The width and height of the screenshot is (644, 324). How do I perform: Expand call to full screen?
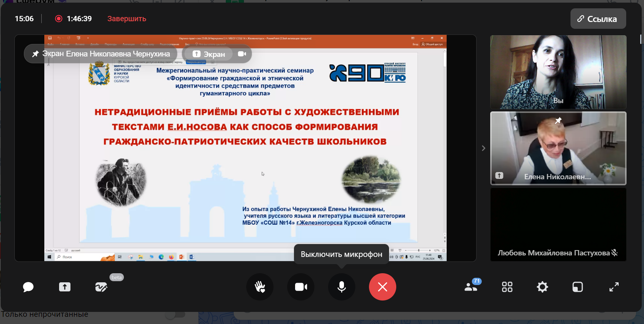pos(614,287)
